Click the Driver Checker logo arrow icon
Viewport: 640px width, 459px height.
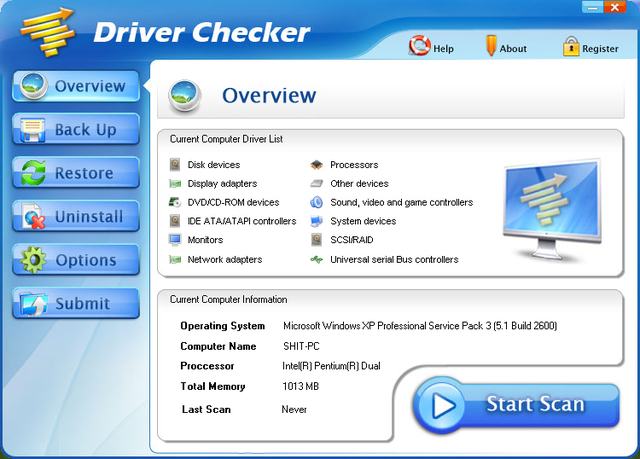48,32
